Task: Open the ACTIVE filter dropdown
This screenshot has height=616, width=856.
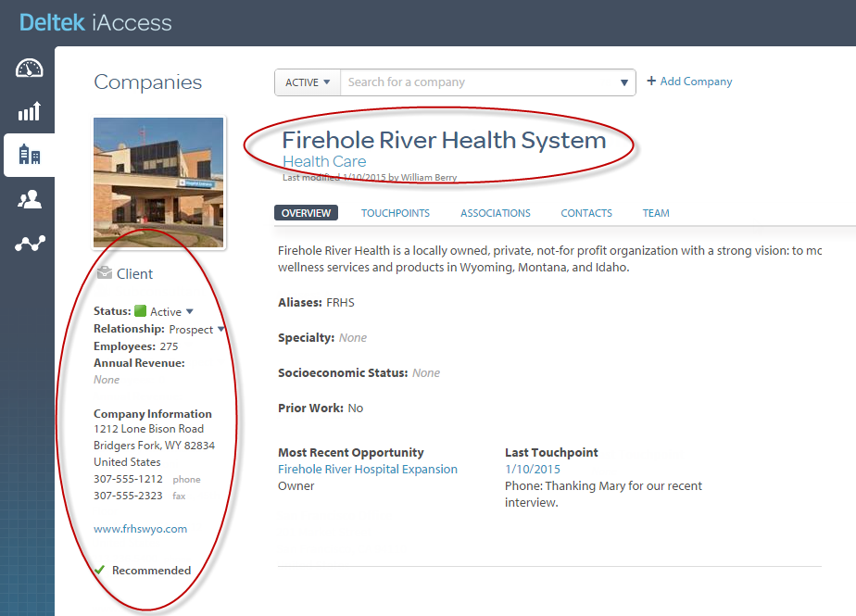Action: click(x=308, y=82)
